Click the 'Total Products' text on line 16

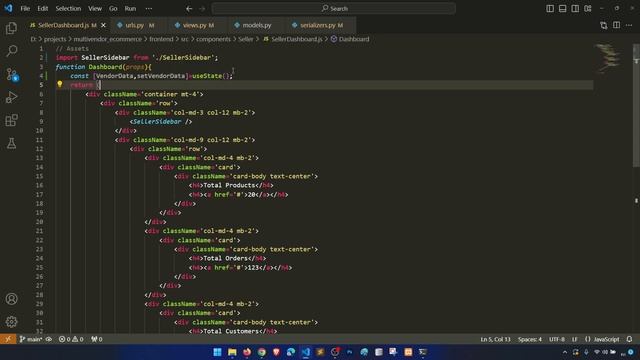[230, 185]
